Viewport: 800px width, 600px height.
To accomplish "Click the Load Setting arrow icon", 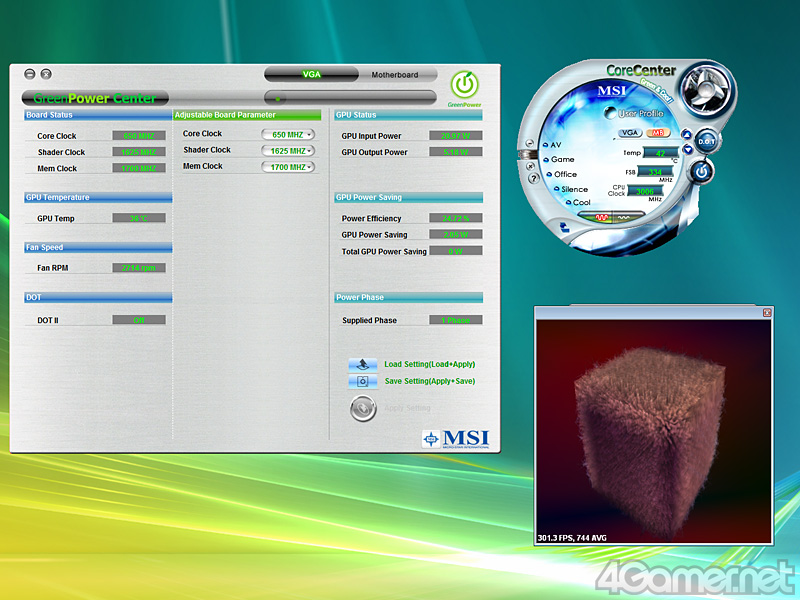I will [363, 364].
